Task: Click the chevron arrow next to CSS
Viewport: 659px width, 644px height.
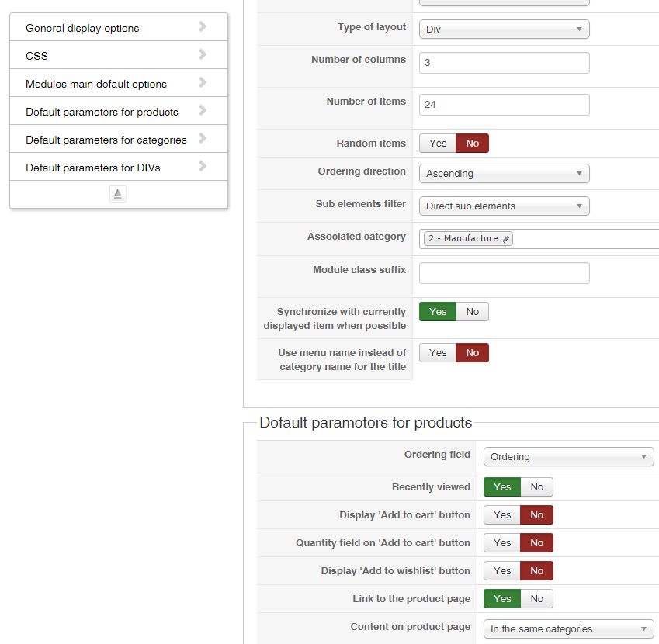Action: 203,54
